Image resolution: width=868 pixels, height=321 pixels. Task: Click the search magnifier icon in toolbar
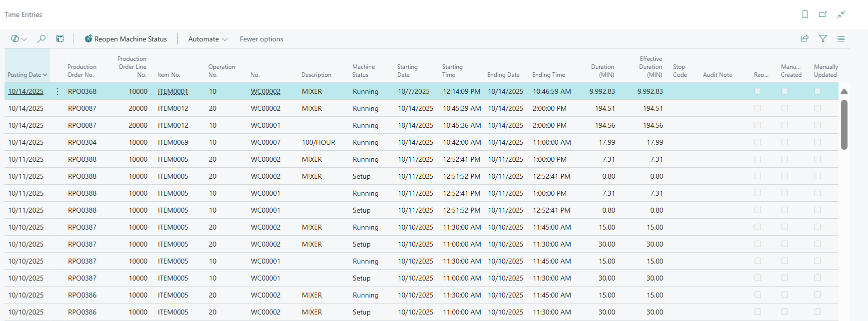(x=41, y=39)
